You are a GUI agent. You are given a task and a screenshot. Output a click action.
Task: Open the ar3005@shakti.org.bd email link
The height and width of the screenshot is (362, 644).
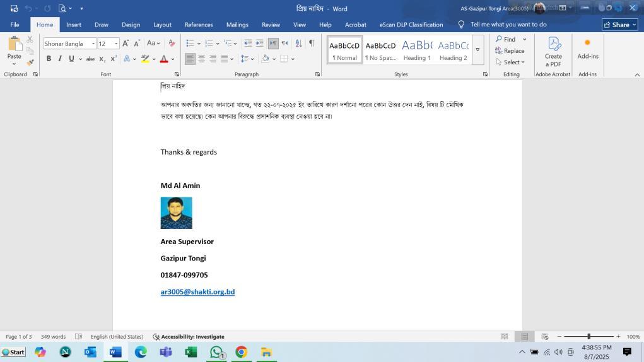point(197,292)
